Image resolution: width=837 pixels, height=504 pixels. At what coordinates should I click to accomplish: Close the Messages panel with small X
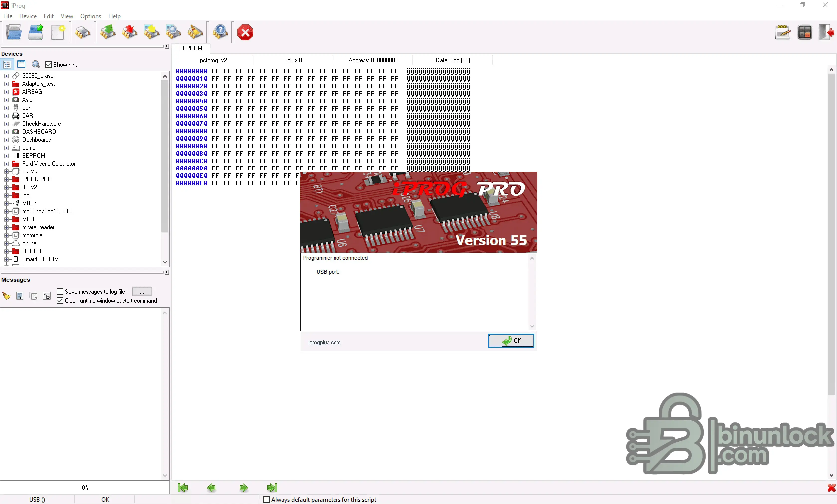[x=167, y=272]
